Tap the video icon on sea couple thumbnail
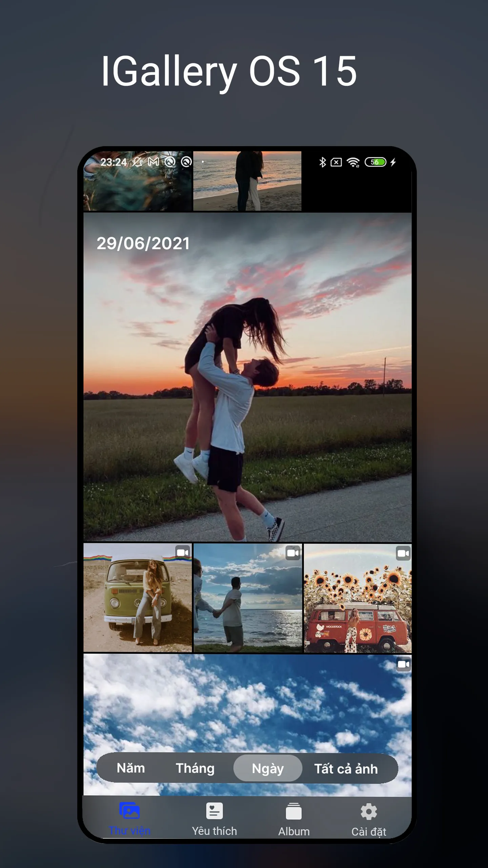This screenshot has width=488, height=868. click(x=293, y=553)
